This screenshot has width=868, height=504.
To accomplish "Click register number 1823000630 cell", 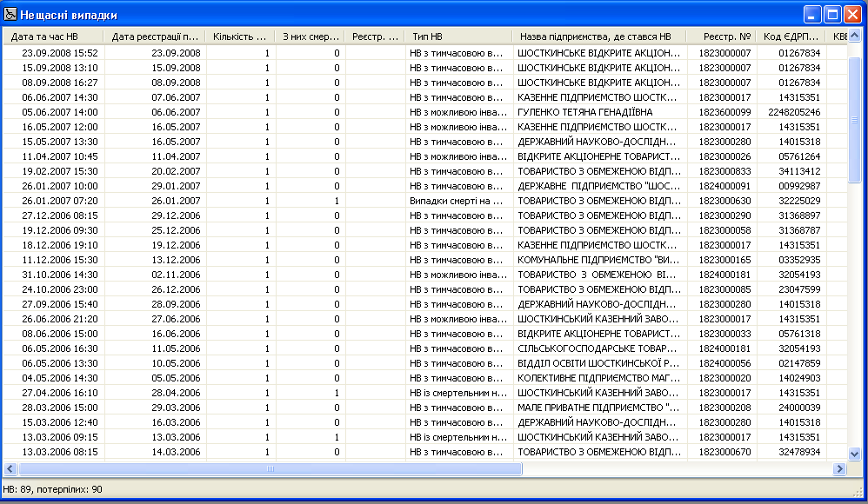I will (x=723, y=201).
